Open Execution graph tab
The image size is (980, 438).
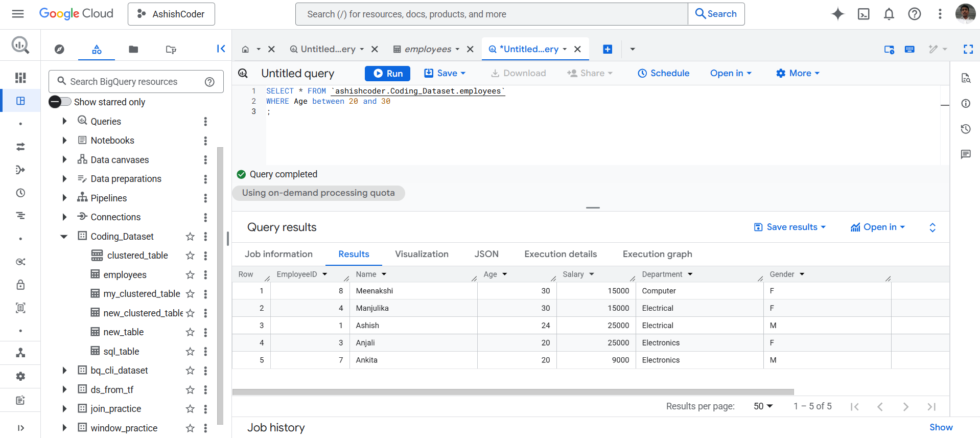(657, 254)
